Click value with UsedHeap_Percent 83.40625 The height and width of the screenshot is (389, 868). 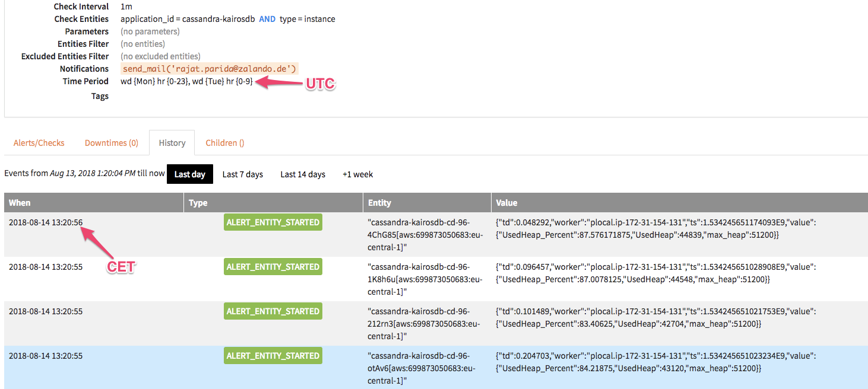click(655, 318)
